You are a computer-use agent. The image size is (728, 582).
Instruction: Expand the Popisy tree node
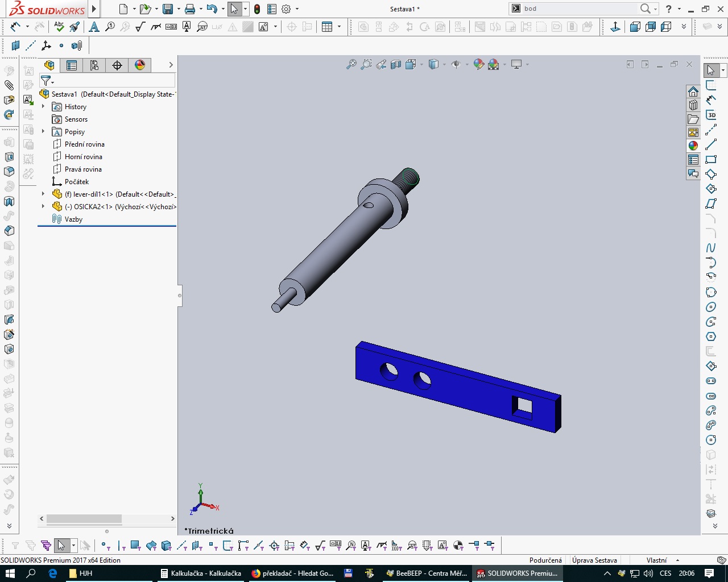(43, 131)
